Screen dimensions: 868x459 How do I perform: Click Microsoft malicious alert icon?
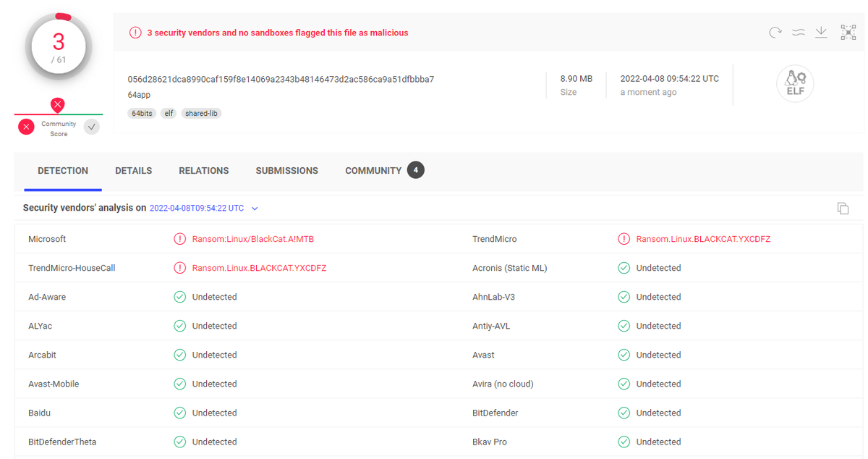click(x=179, y=239)
